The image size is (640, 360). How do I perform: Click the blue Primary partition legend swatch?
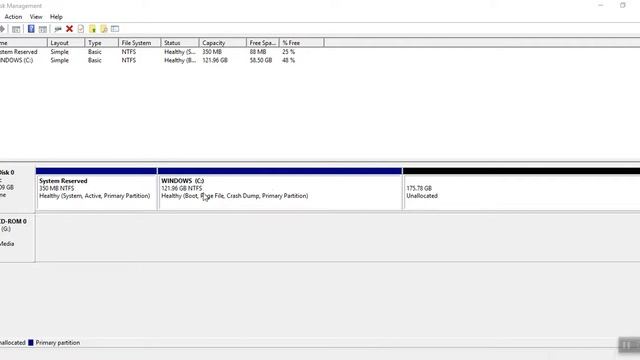coord(31,342)
